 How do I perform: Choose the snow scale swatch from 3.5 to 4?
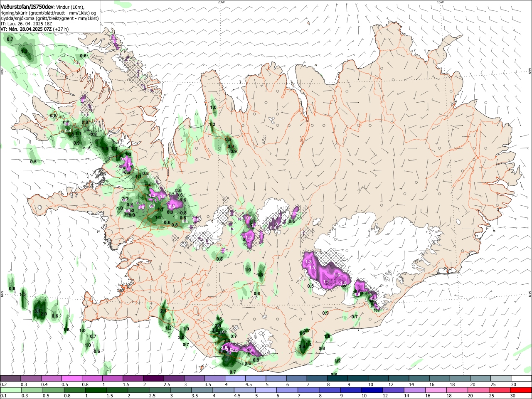(x=214, y=379)
